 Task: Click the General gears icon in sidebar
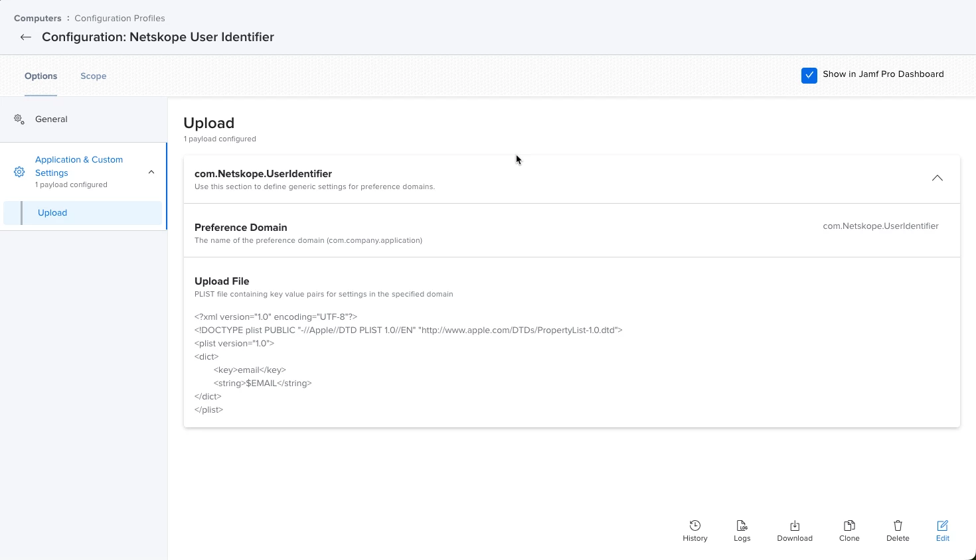tap(19, 119)
